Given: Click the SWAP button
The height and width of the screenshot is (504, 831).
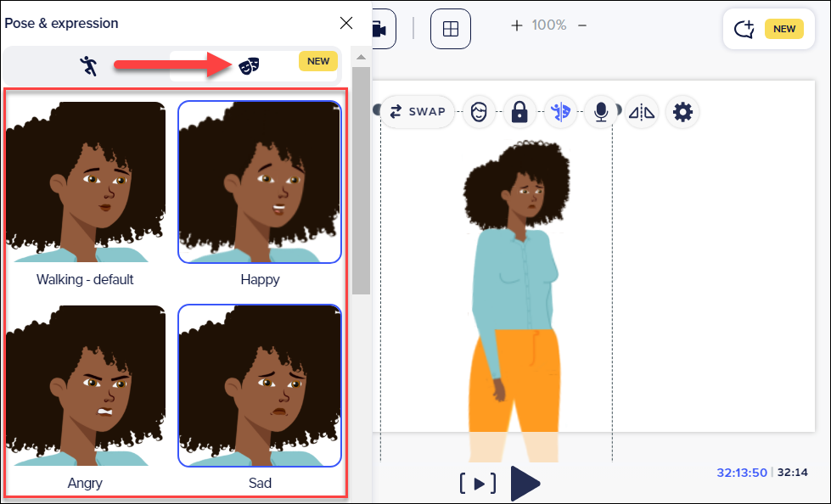Looking at the screenshot, I should [x=417, y=111].
